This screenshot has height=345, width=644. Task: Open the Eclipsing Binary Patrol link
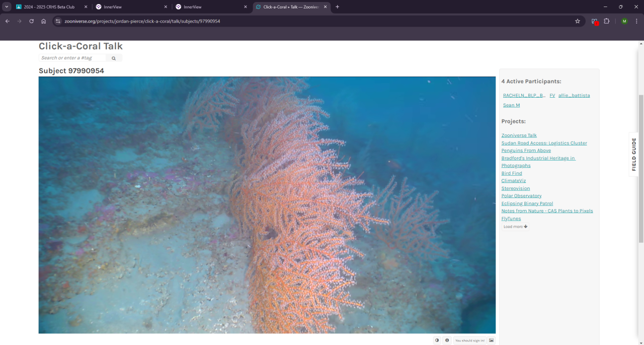point(527,203)
